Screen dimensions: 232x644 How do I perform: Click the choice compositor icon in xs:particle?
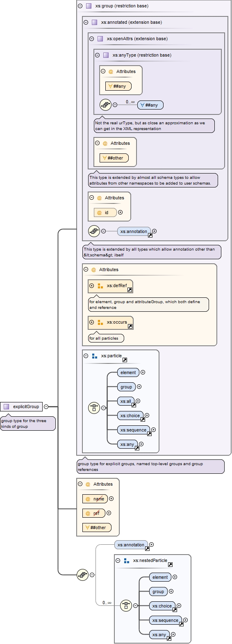94,408
